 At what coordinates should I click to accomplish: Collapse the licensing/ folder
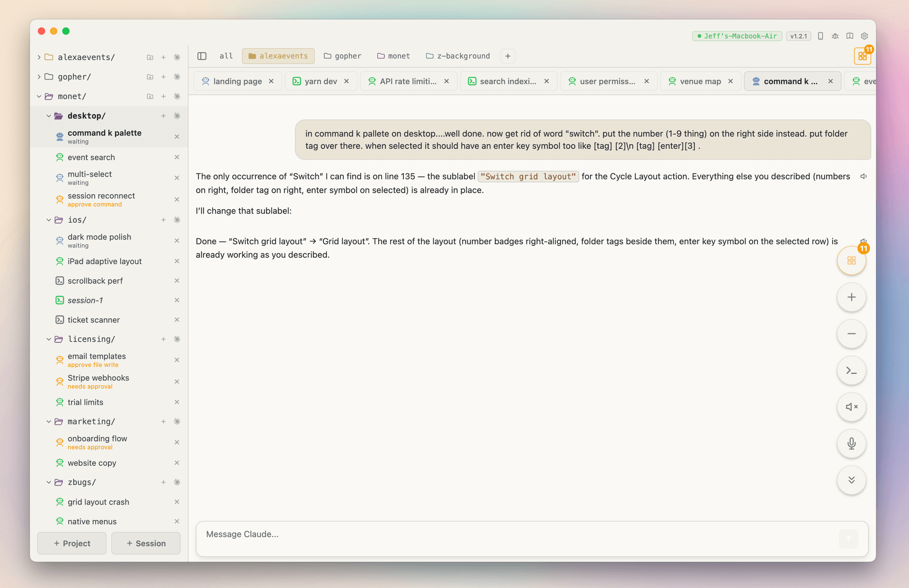click(49, 339)
